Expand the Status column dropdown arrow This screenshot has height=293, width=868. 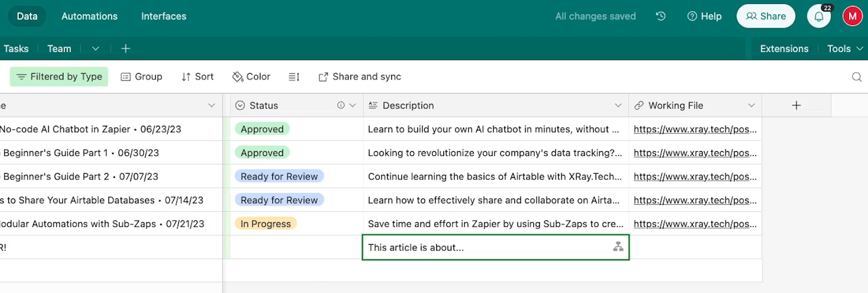[x=353, y=105]
